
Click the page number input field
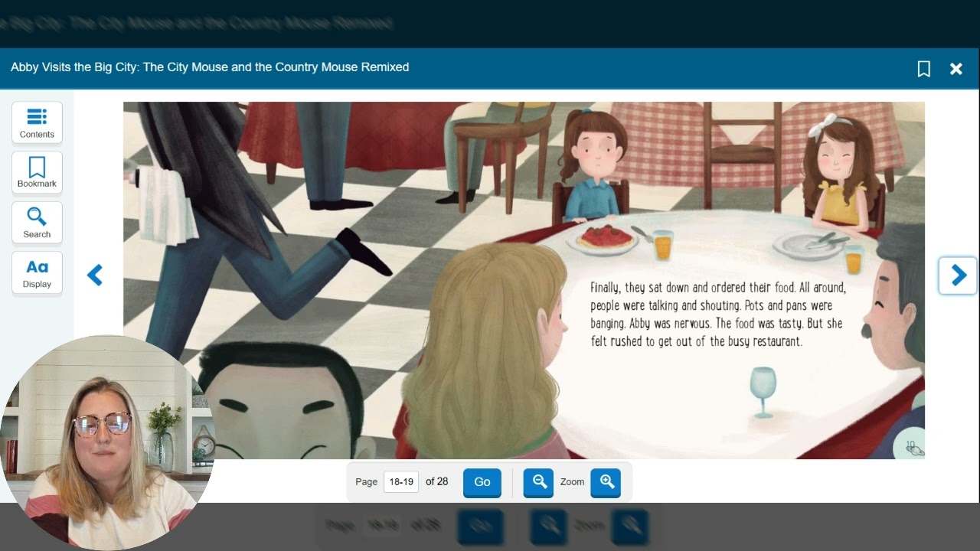pyautogui.click(x=401, y=482)
